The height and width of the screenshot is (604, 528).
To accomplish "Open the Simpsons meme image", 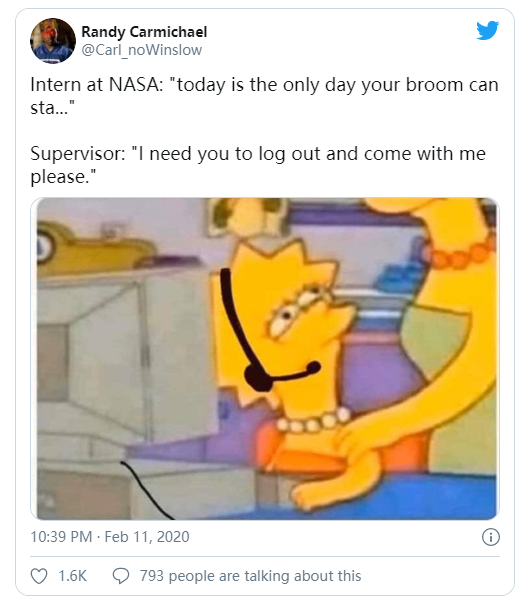I will tap(265, 359).
